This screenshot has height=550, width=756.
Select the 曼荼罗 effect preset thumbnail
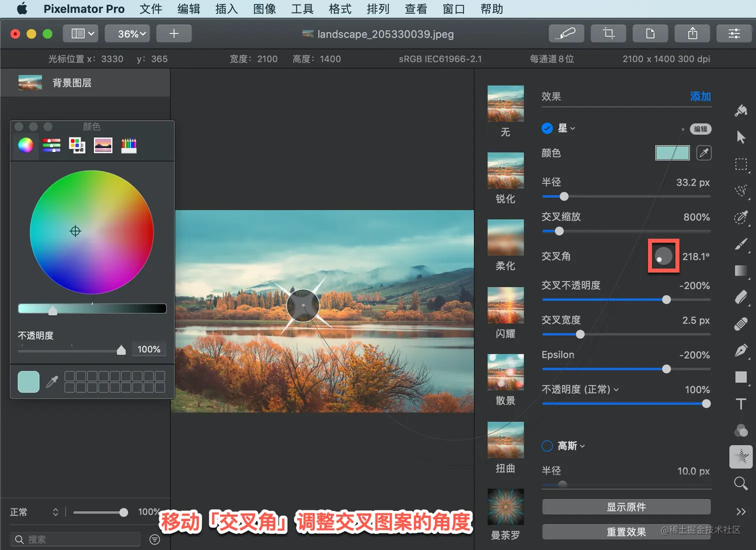click(x=505, y=506)
